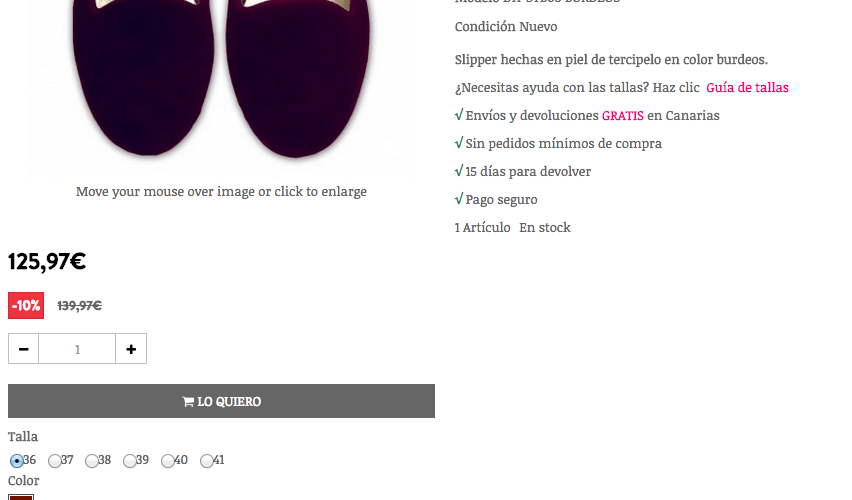Select size 37 radio button
The width and height of the screenshot is (852, 500).
click(x=54, y=461)
